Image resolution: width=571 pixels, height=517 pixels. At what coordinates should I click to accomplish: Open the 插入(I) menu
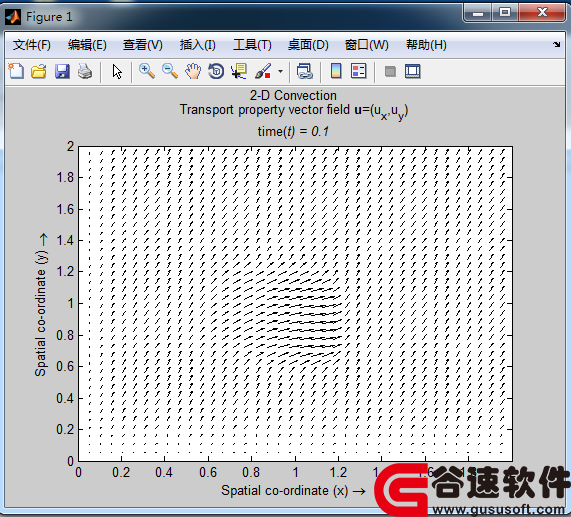[197, 45]
